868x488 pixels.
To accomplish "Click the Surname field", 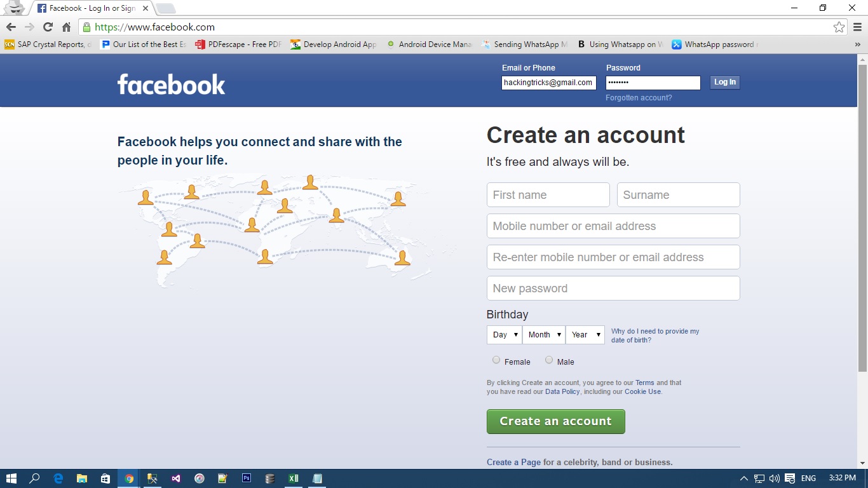I will (679, 195).
